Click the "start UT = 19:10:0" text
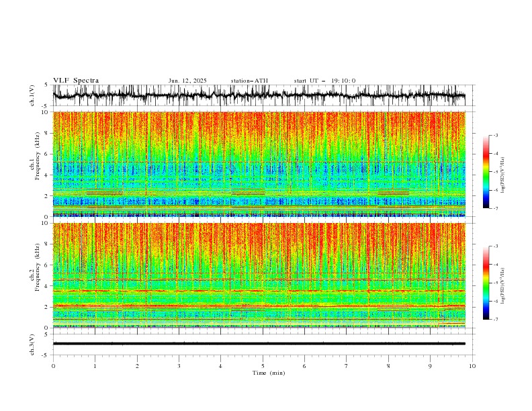 point(324,81)
